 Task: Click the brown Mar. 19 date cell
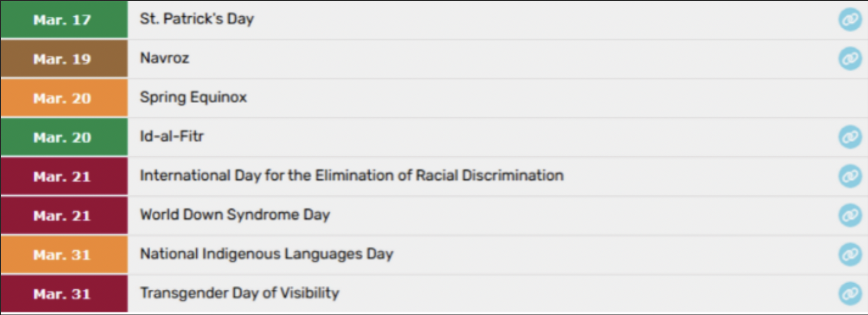62,59
